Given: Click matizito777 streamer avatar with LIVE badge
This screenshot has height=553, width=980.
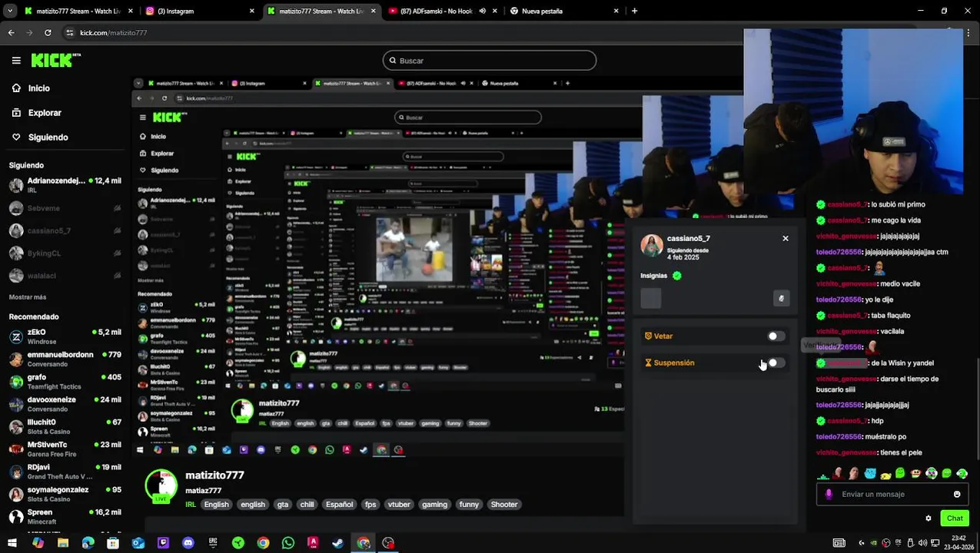Looking at the screenshot, I should (x=161, y=486).
